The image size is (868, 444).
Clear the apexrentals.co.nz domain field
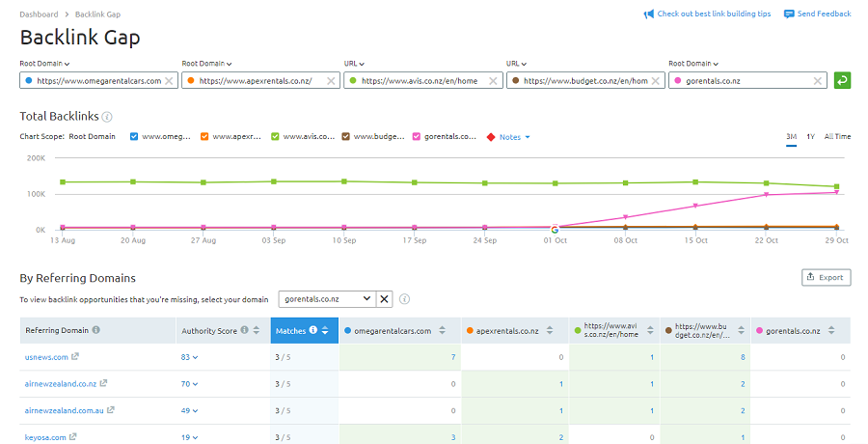tap(331, 81)
